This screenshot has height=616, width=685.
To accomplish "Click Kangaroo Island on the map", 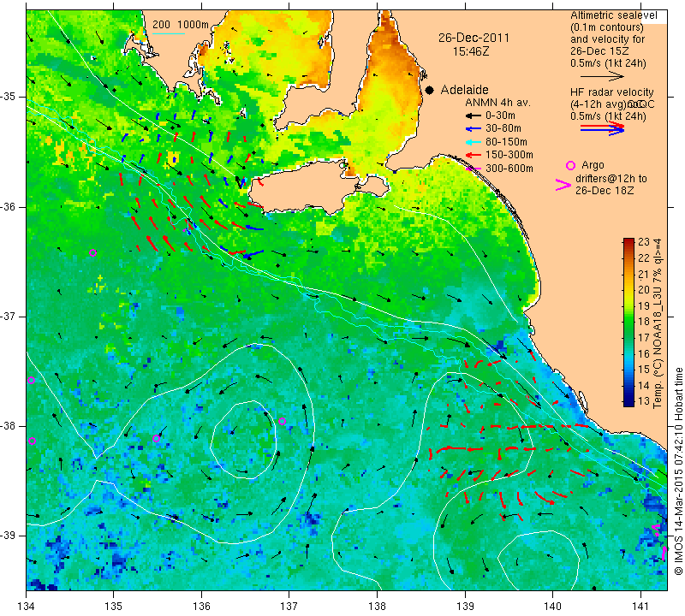I will (x=306, y=187).
